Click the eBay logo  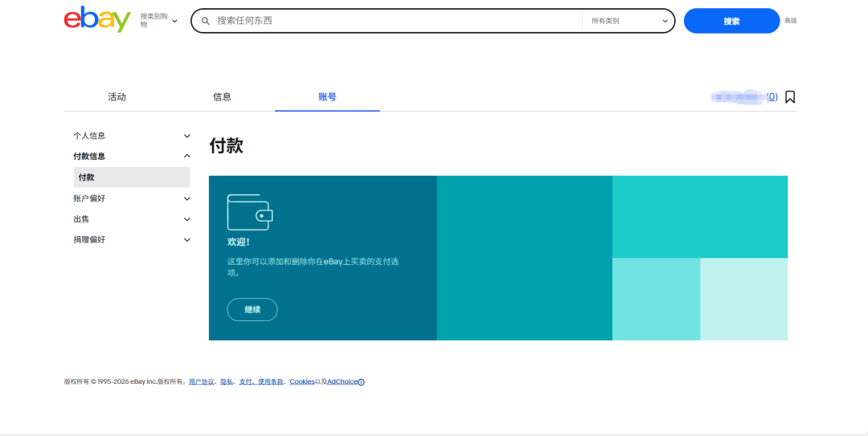tap(97, 19)
